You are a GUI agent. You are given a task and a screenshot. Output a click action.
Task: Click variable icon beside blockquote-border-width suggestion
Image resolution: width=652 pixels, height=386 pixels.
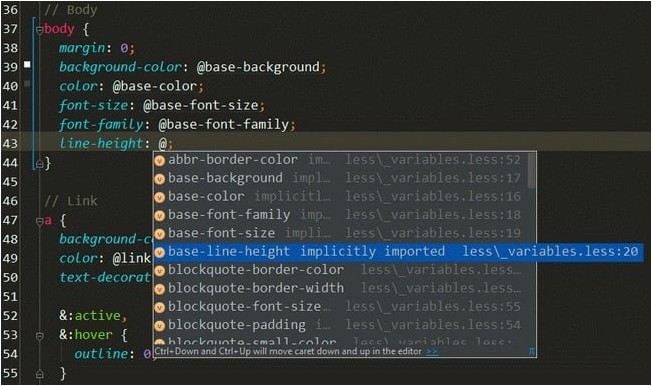(160, 289)
